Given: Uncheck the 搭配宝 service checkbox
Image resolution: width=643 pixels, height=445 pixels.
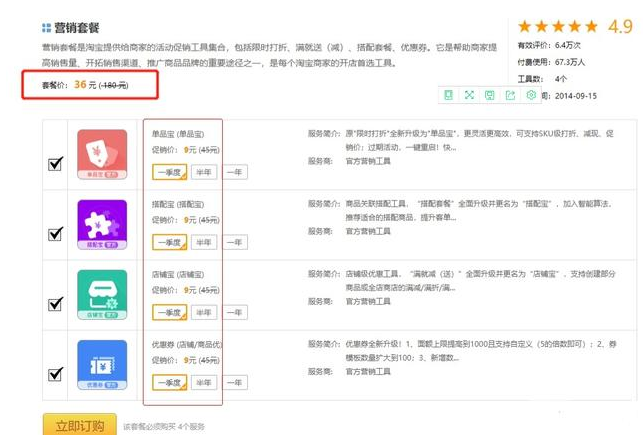Looking at the screenshot, I should coord(55,234).
